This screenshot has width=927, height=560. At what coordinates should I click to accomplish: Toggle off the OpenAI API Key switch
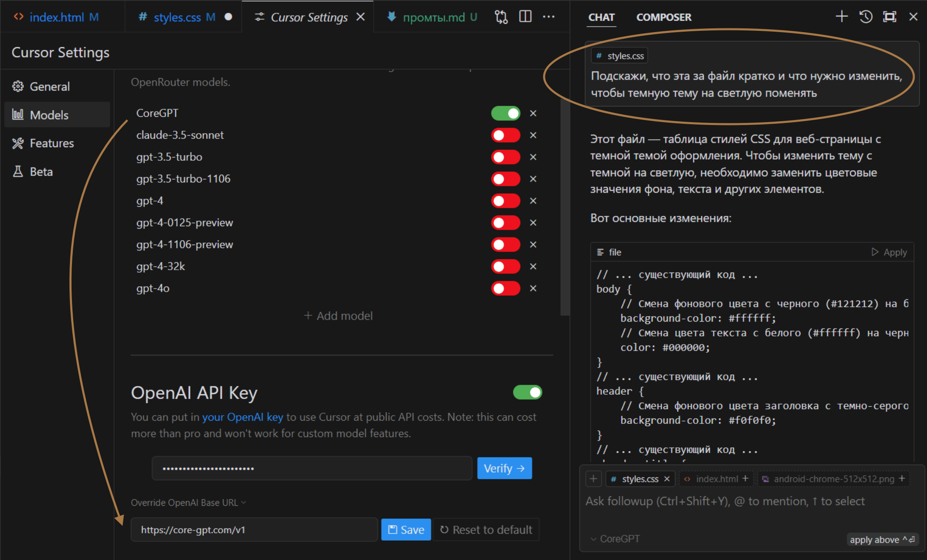click(x=528, y=392)
